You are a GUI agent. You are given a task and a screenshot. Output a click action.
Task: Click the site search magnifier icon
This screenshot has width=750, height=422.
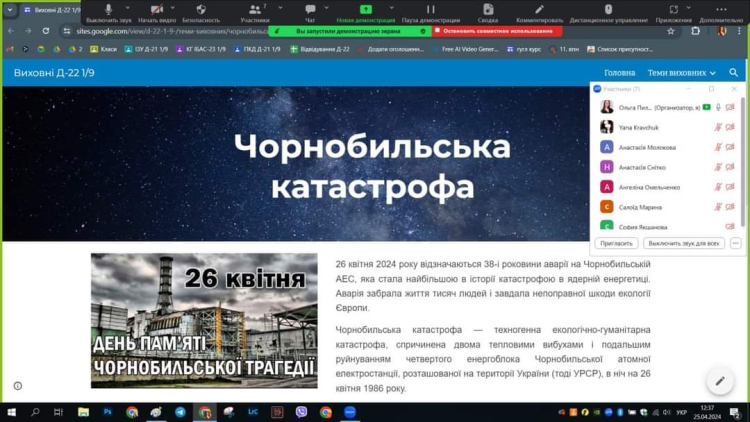pyautogui.click(x=733, y=73)
